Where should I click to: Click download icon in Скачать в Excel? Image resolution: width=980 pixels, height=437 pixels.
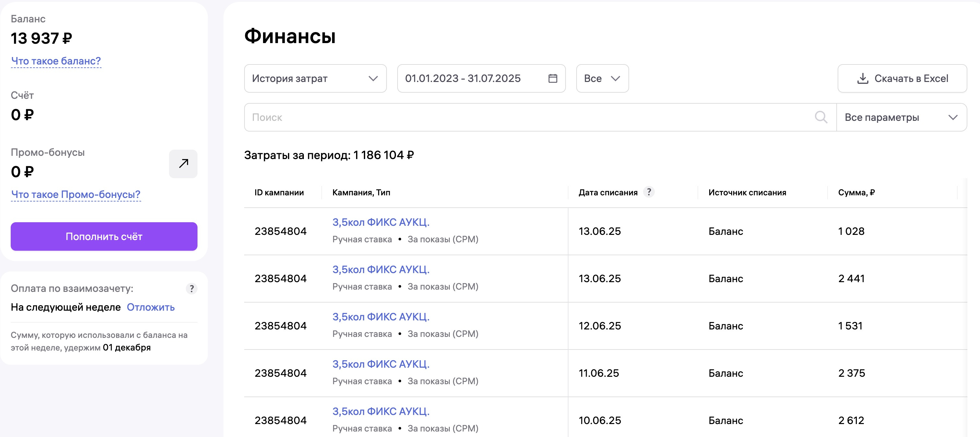[x=863, y=78]
